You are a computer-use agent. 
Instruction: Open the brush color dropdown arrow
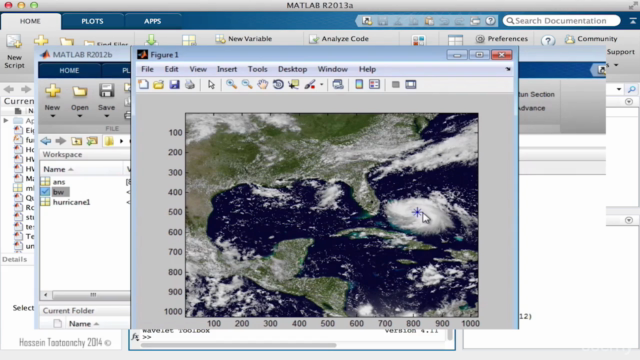322,85
